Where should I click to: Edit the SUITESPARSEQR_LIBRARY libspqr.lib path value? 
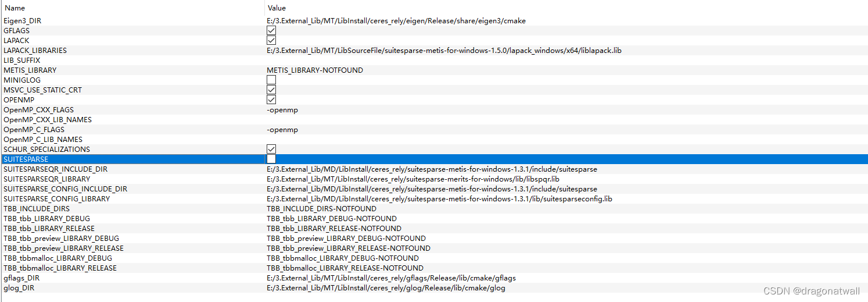(x=413, y=179)
